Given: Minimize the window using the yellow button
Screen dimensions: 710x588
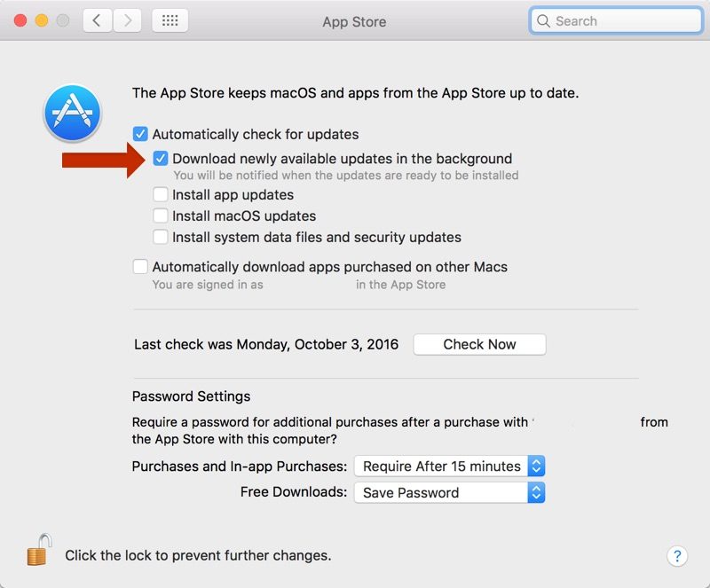Looking at the screenshot, I should (41, 20).
